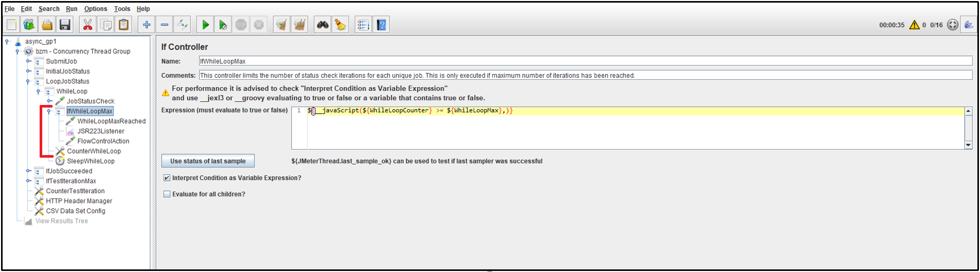Viewport: 980px width, 272px height.
Task: Click the Name field containing IfWhileLoopMax
Action: pyautogui.click(x=585, y=61)
